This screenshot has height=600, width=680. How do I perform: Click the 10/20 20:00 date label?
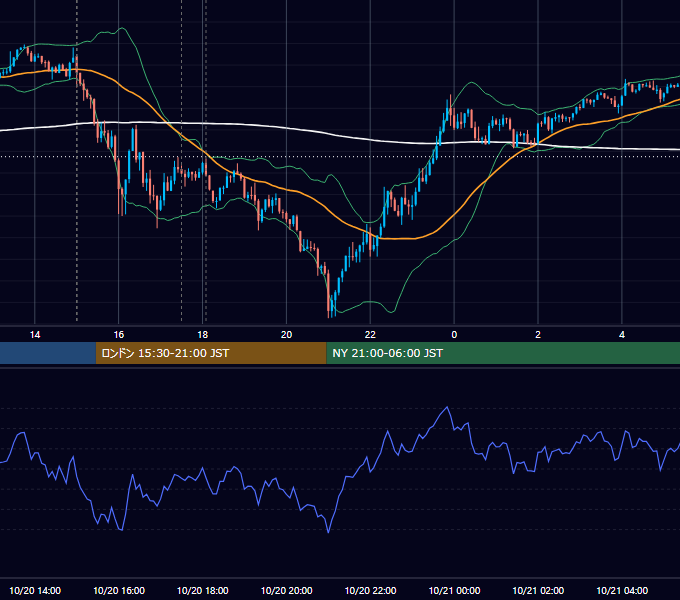coord(286,590)
